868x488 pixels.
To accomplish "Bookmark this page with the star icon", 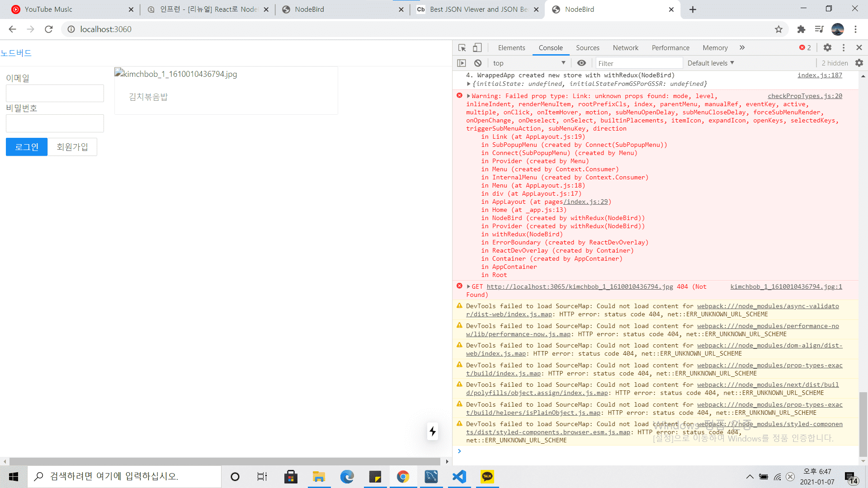I will (778, 29).
